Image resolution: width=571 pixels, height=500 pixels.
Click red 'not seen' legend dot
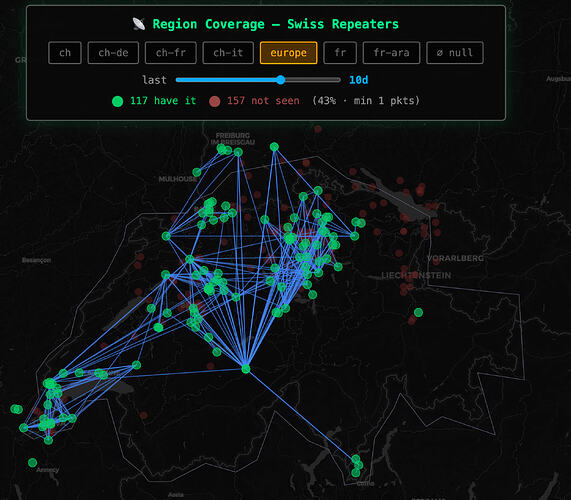(214, 101)
